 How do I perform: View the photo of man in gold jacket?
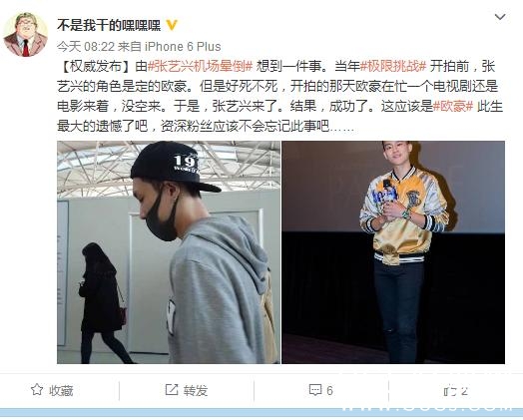point(393,252)
